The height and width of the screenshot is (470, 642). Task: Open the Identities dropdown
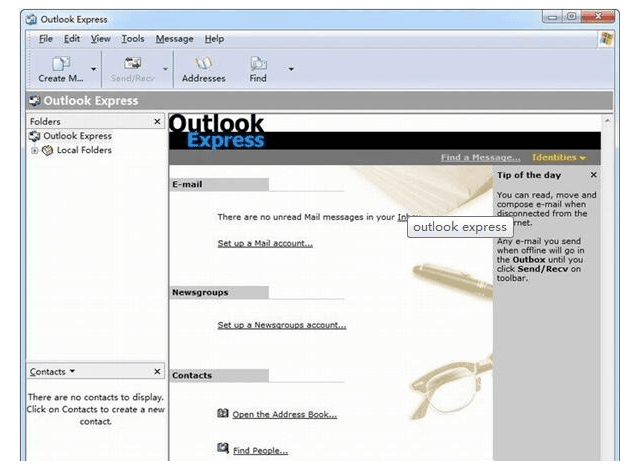(x=559, y=157)
